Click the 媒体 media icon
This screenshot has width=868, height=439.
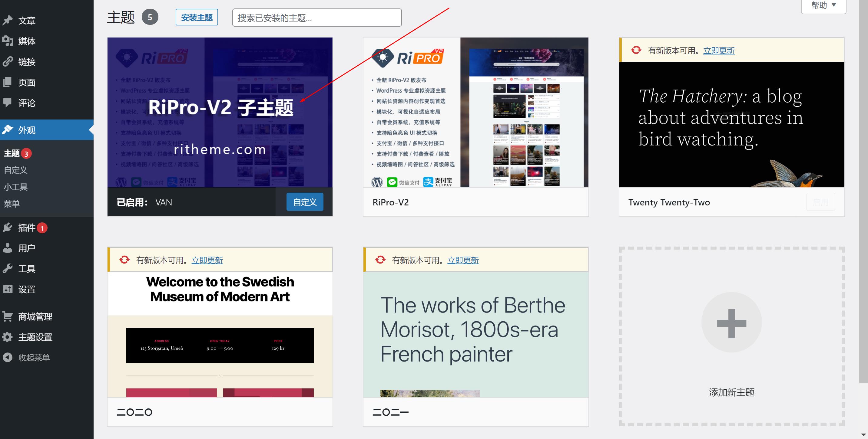click(x=7, y=41)
